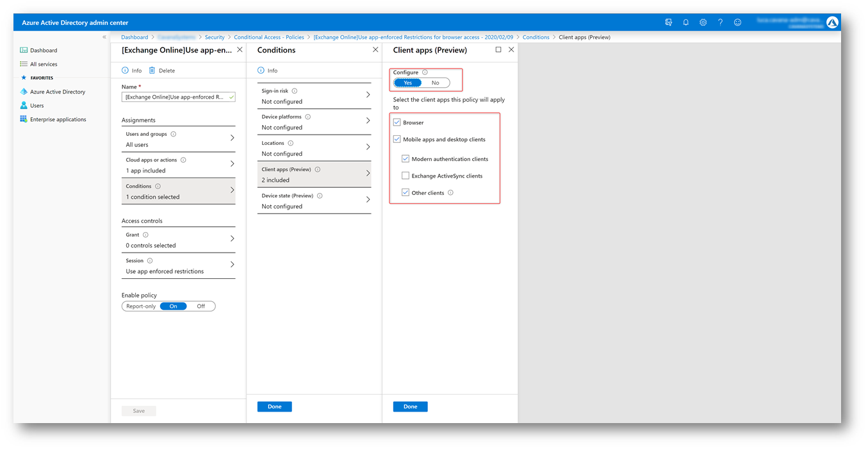868x450 pixels.
Task: Show info tooltip for Sign-in risk
Action: (x=295, y=91)
